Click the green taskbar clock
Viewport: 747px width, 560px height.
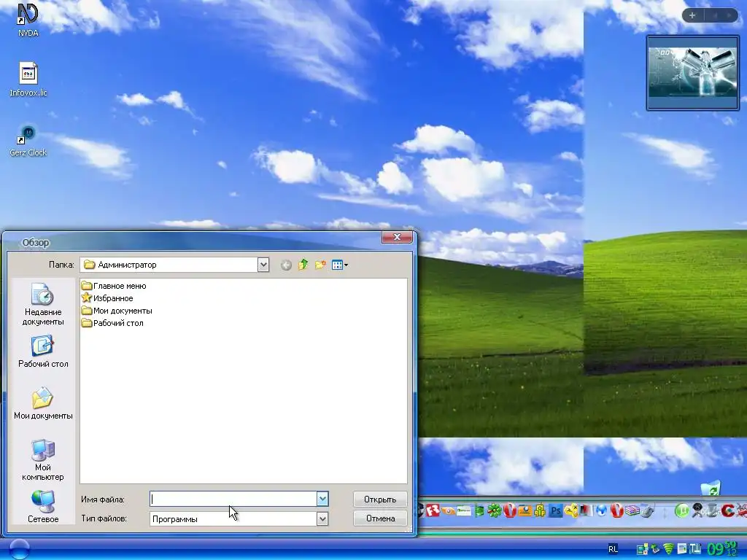click(722, 548)
